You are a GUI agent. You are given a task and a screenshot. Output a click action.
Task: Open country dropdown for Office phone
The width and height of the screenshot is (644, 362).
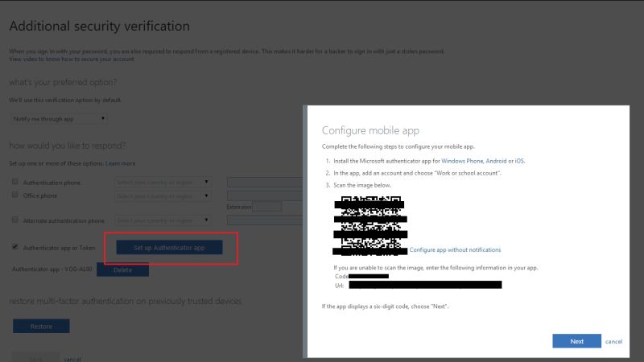pos(163,195)
